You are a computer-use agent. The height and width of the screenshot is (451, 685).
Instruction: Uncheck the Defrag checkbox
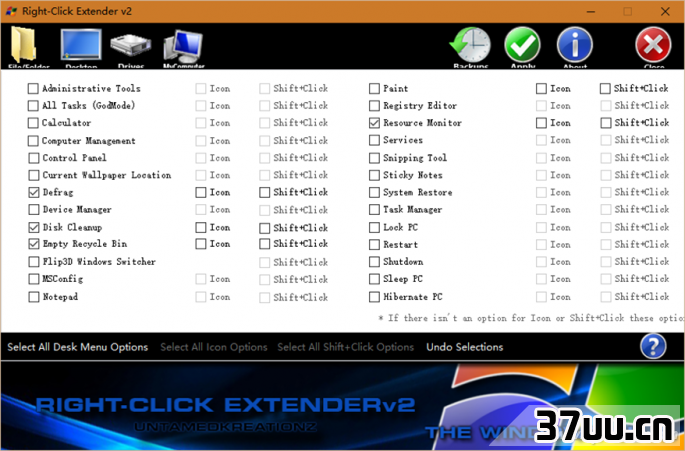(x=34, y=192)
